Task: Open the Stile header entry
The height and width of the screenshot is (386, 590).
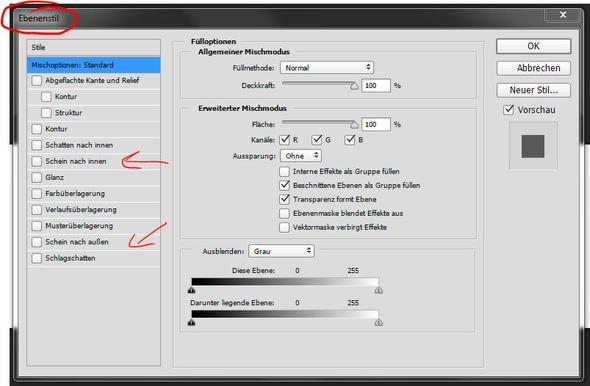Action: [94, 47]
